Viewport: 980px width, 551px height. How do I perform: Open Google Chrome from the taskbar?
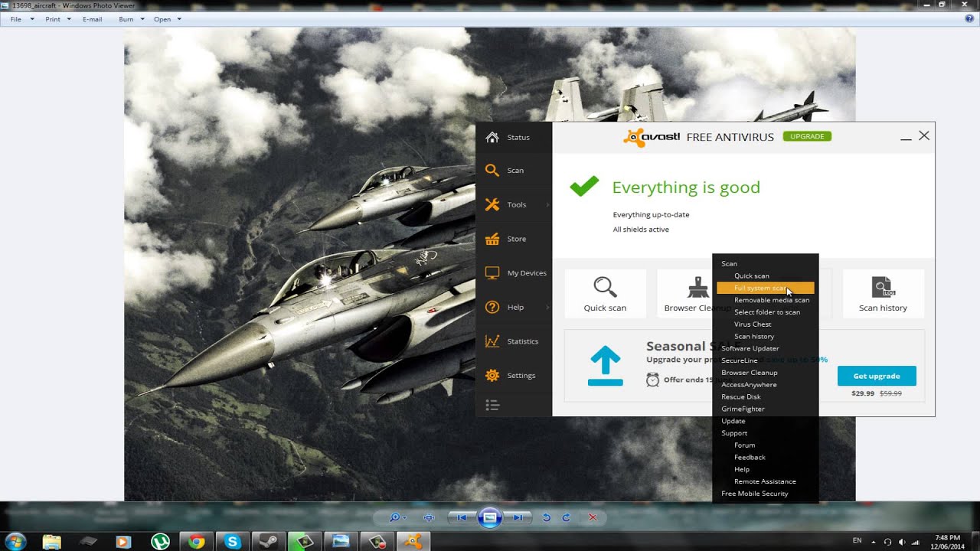(x=197, y=541)
